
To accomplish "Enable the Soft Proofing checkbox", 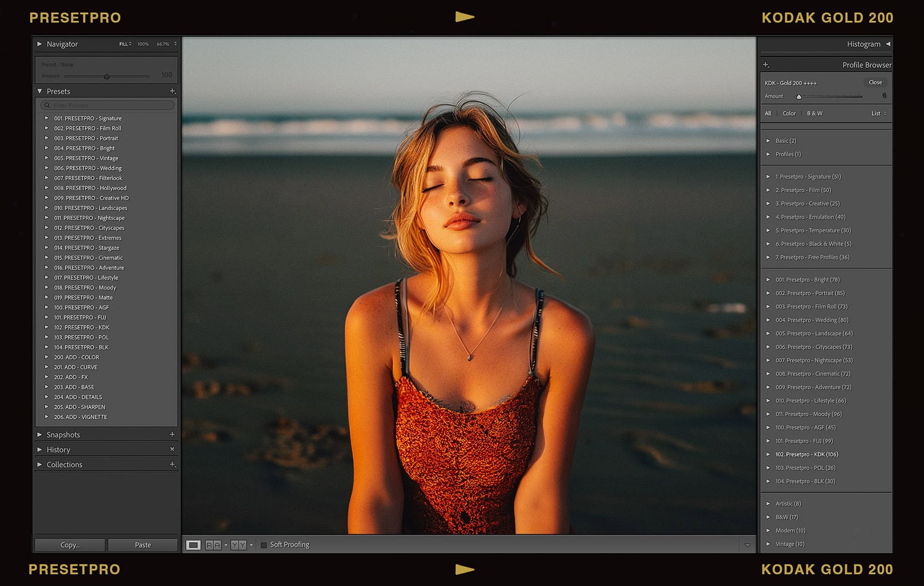I will coord(264,545).
